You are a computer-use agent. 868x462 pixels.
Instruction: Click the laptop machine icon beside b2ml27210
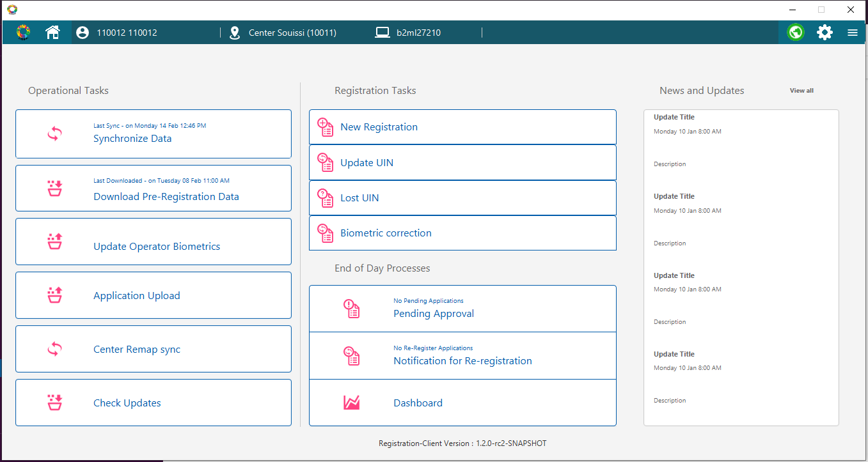point(383,33)
